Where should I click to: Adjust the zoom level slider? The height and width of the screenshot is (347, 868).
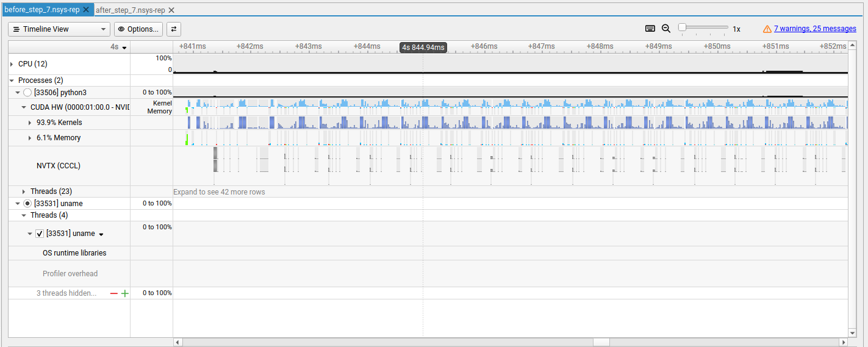703,27
